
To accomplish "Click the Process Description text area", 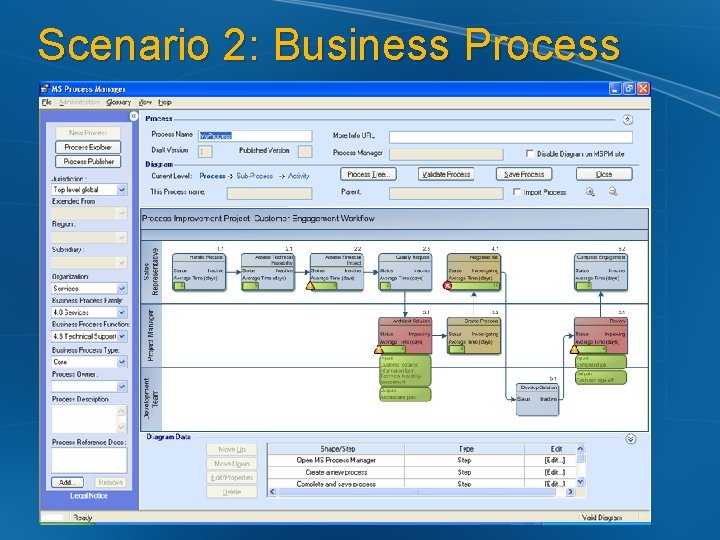I will 89,420.
